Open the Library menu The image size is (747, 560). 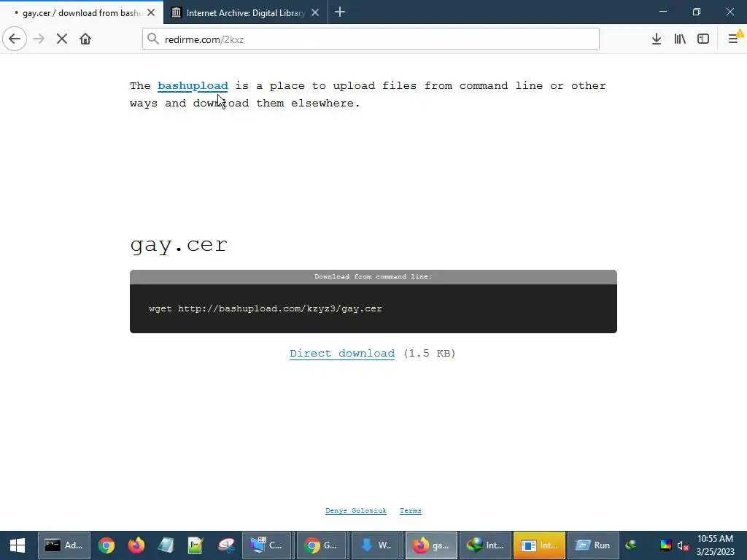680,39
